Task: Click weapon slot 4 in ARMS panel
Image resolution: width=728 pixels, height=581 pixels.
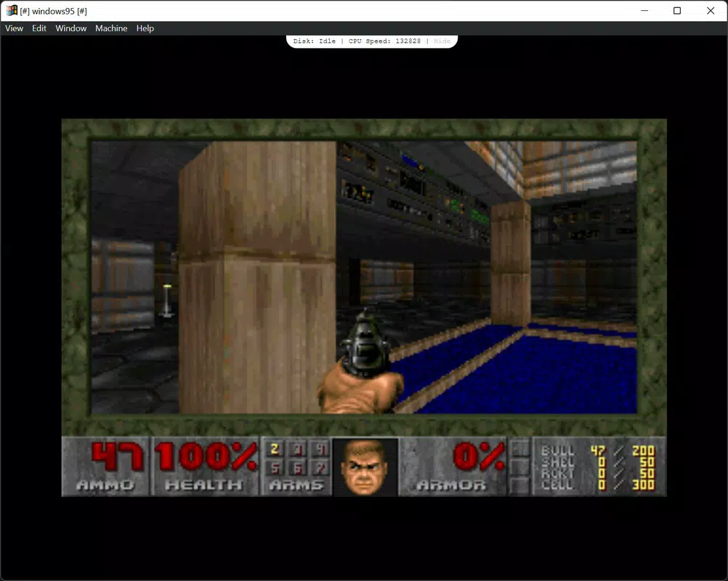Action: 321,450
